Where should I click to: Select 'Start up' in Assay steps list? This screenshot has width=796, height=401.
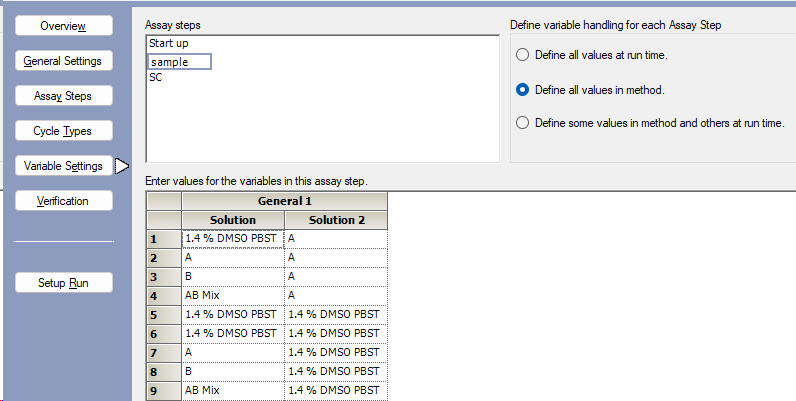pos(168,44)
